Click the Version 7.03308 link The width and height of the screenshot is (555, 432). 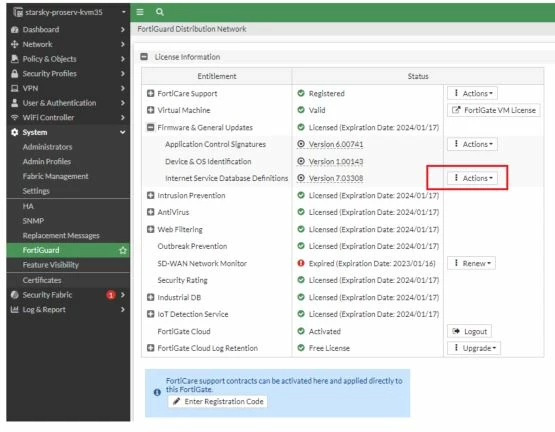336,178
